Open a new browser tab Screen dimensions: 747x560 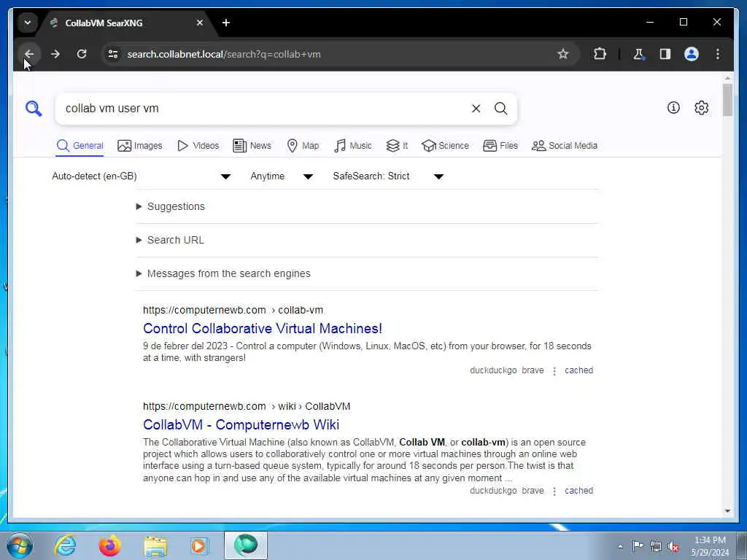[x=226, y=23]
